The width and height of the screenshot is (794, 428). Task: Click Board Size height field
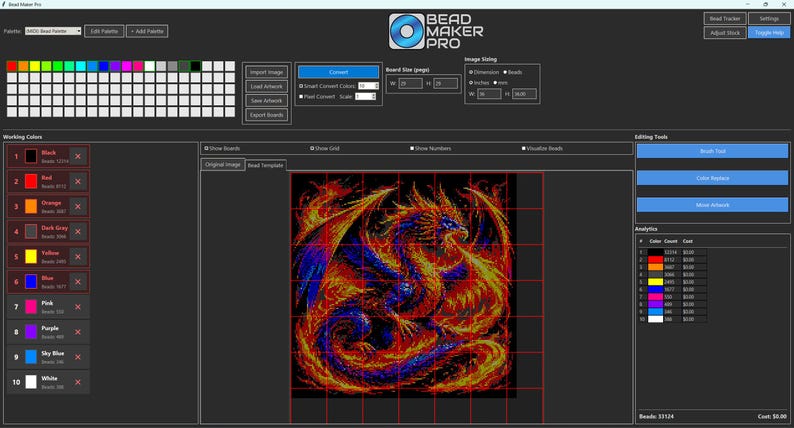tap(446, 84)
